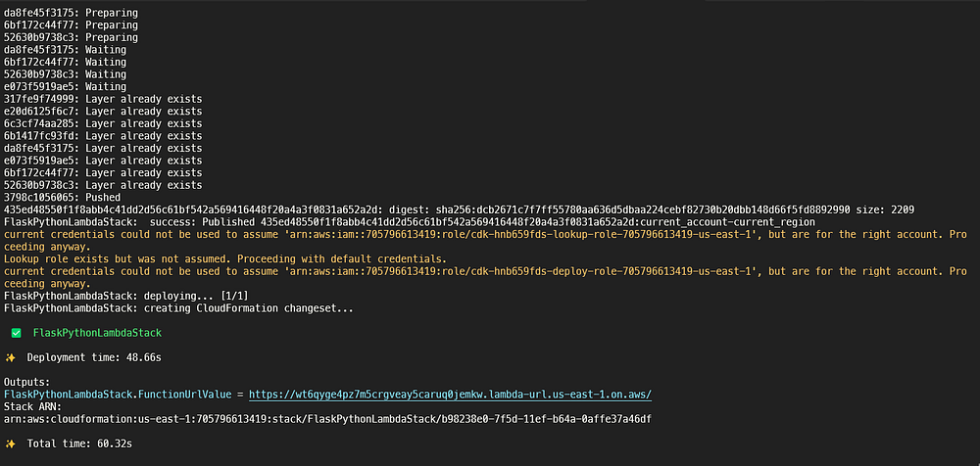This screenshot has height=466, width=980.
Task: Click '6c3cf74aa285: Layer already exists'
Action: 103,123
